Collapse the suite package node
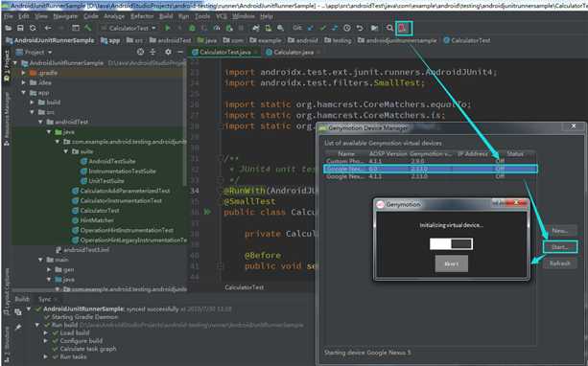 coord(65,151)
